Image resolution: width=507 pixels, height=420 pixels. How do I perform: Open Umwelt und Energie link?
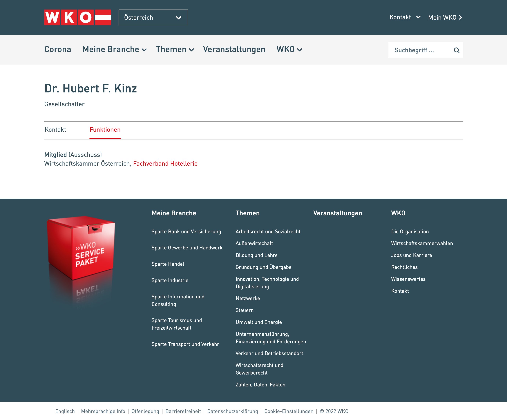point(259,322)
